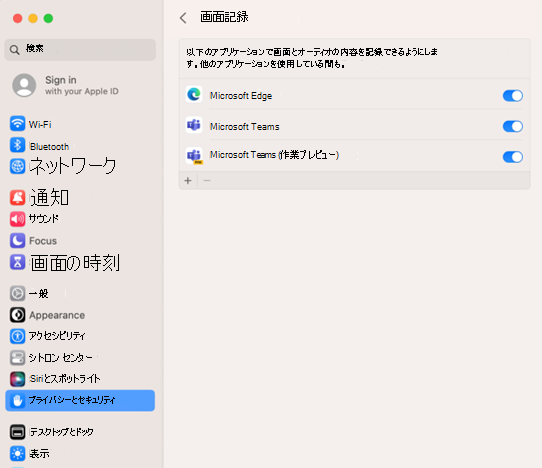
Task: Click in the 検索 search field
Action: click(80, 50)
